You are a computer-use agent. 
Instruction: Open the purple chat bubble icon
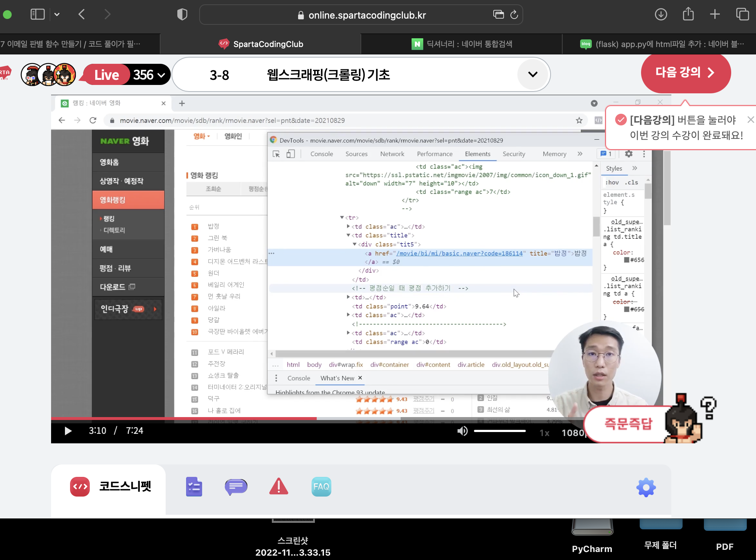coord(236,487)
